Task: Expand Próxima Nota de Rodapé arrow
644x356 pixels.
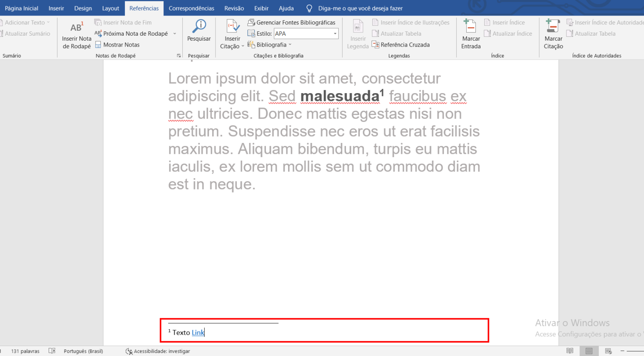Action: click(x=175, y=34)
